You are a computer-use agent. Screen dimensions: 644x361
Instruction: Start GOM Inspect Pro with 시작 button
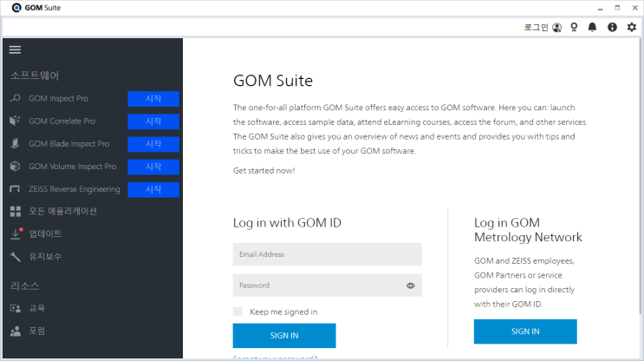(x=153, y=99)
